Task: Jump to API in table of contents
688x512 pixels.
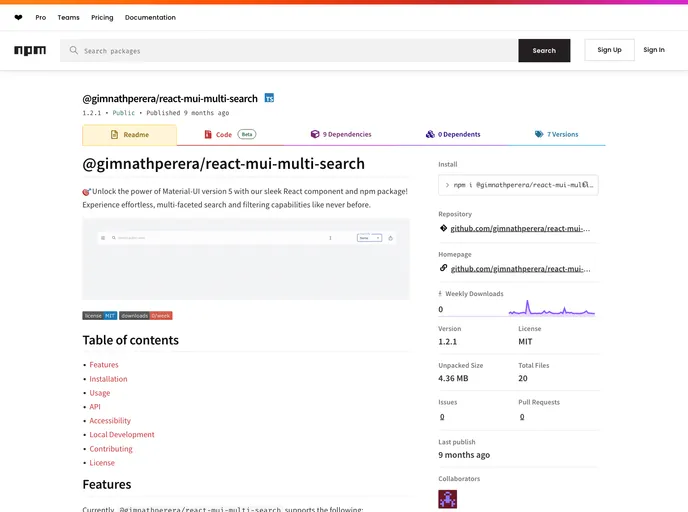Action: tap(95, 407)
